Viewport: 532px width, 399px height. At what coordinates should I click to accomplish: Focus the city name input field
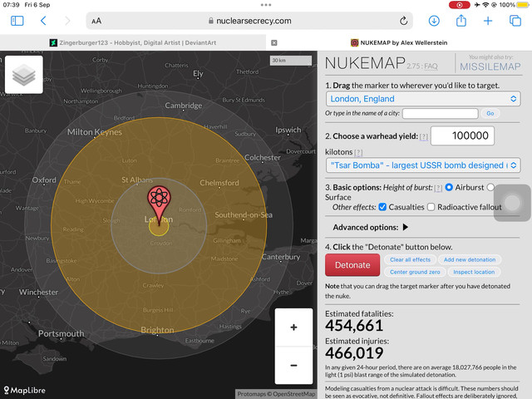pos(440,113)
